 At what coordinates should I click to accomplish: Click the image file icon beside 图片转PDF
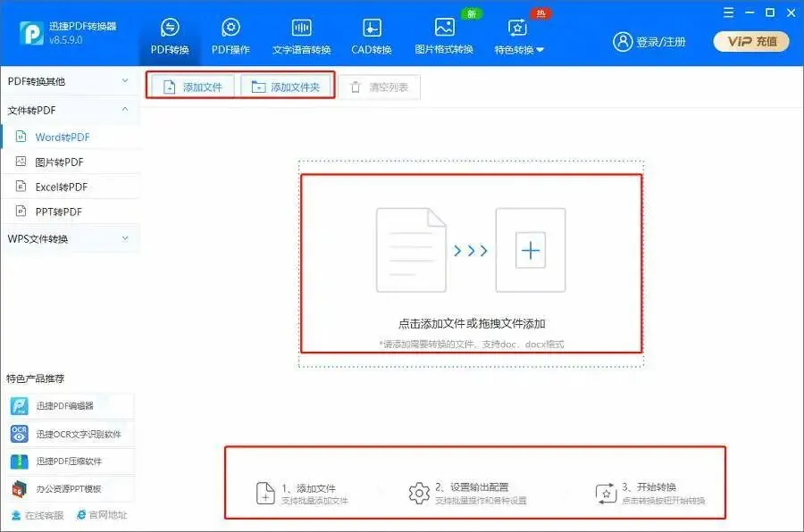[21, 162]
